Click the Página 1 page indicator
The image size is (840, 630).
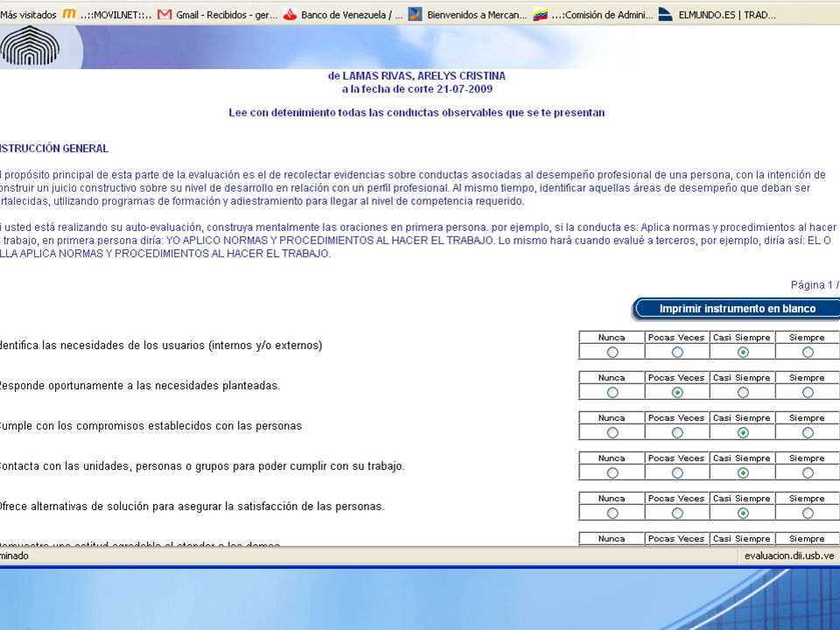click(x=815, y=285)
